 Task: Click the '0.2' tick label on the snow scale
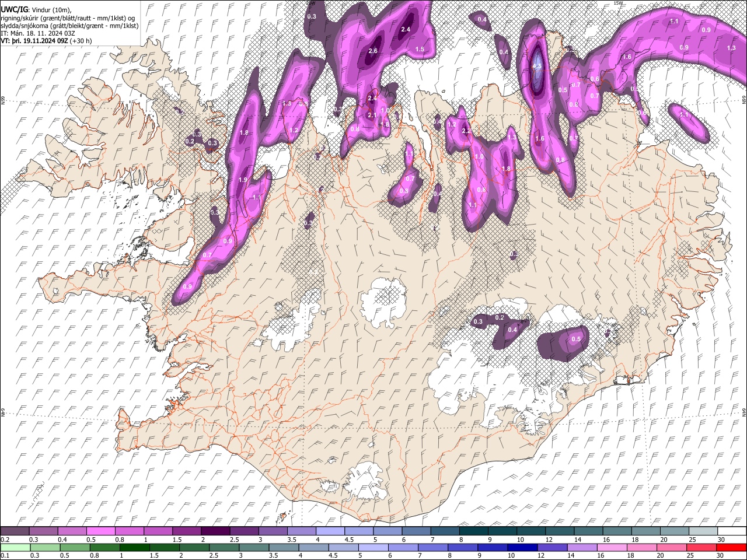pos(5,540)
